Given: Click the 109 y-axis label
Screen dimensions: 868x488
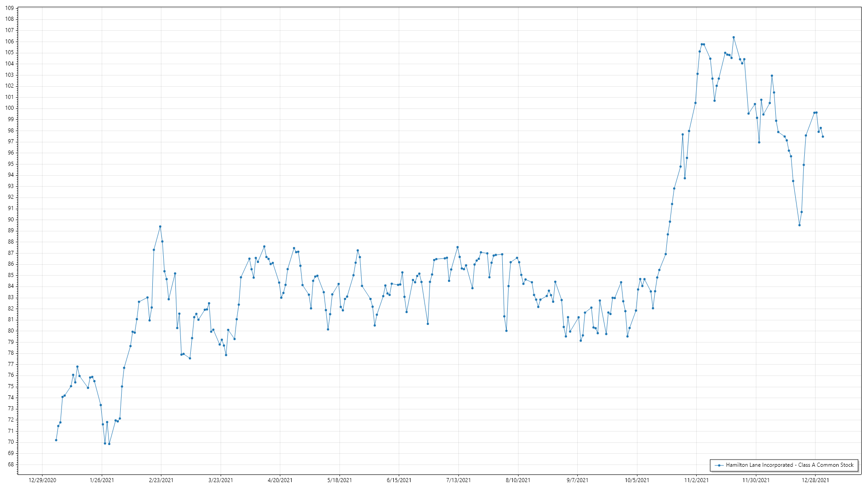Looking at the screenshot, I should click(x=9, y=8).
